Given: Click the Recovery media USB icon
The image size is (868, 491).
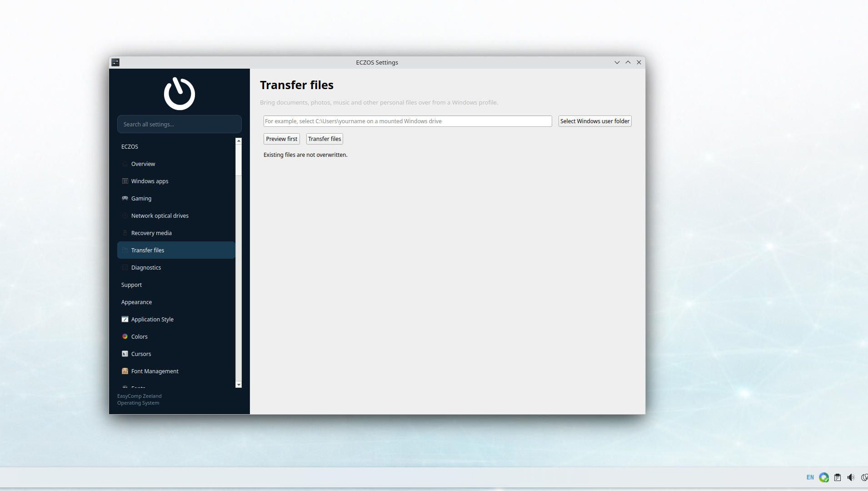Looking at the screenshot, I should pos(125,233).
